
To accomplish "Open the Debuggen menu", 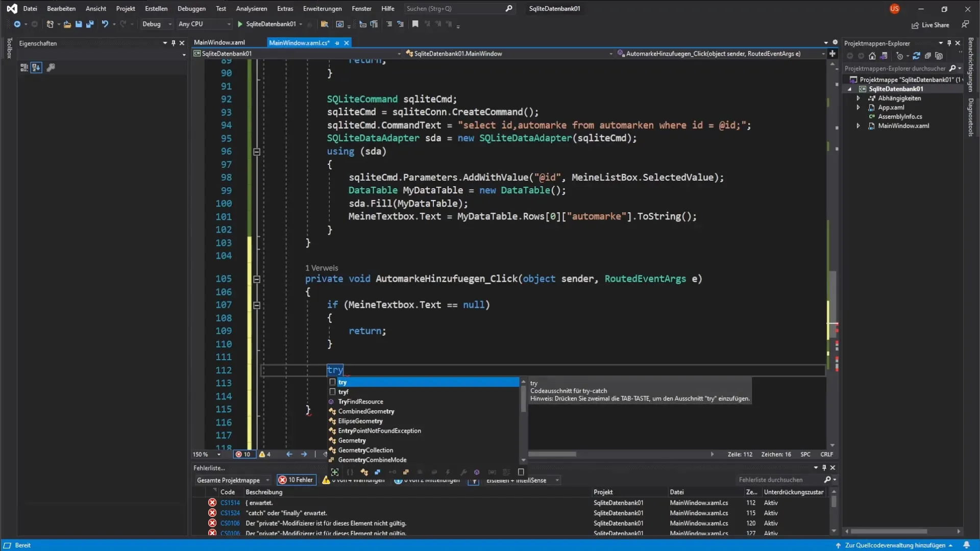I will [191, 9].
